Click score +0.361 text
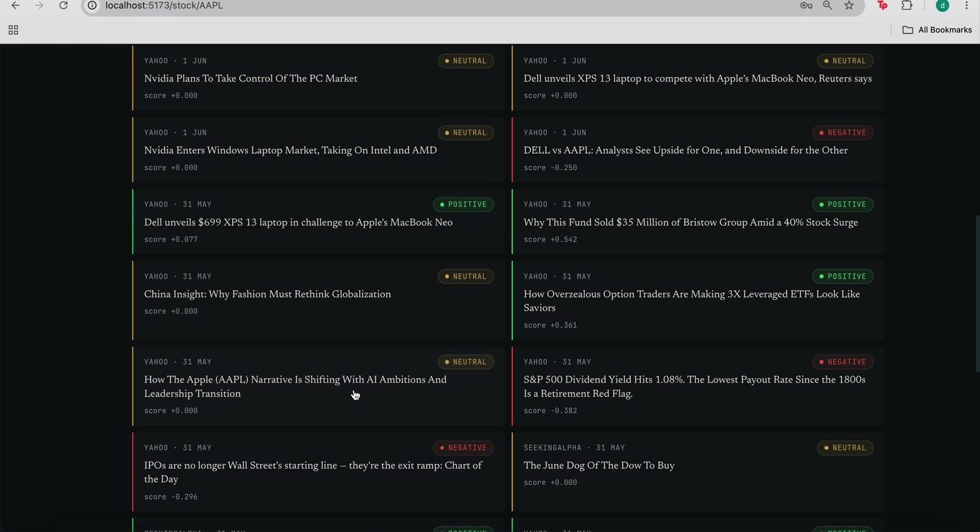The width and height of the screenshot is (980, 532). (x=550, y=325)
